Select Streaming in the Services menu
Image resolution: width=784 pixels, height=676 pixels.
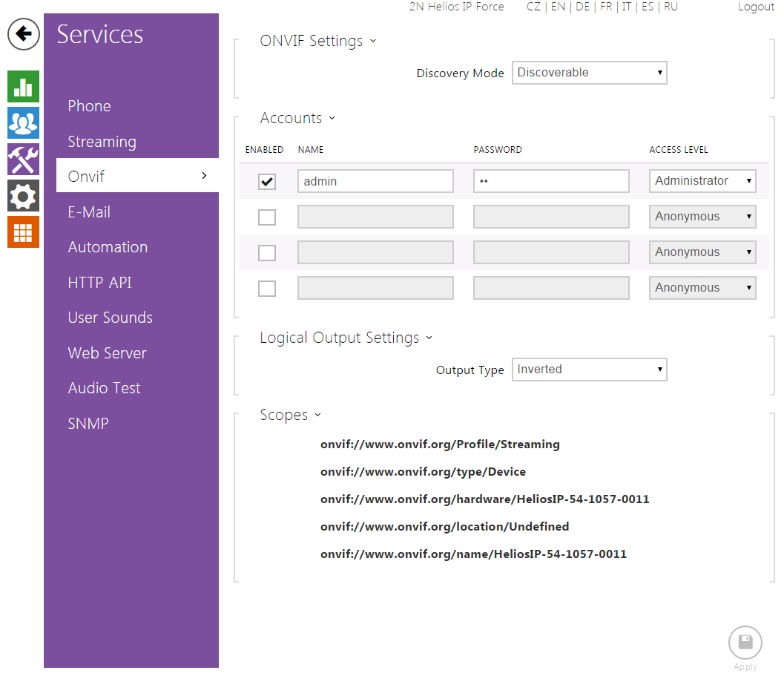(102, 142)
